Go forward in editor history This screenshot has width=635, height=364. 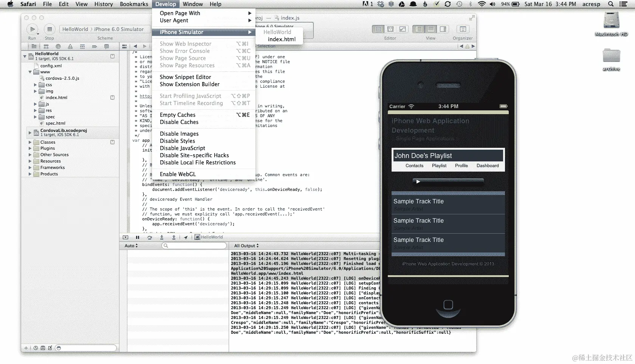[x=144, y=46]
